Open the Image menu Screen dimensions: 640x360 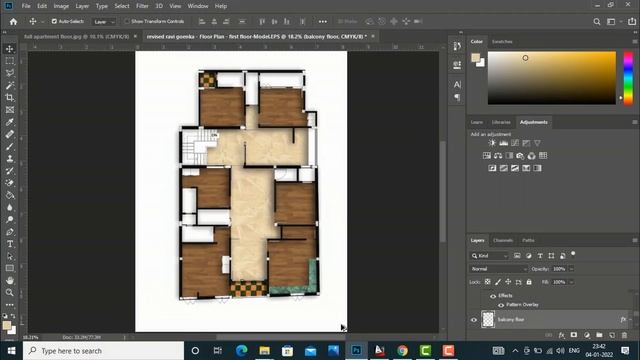click(61, 6)
